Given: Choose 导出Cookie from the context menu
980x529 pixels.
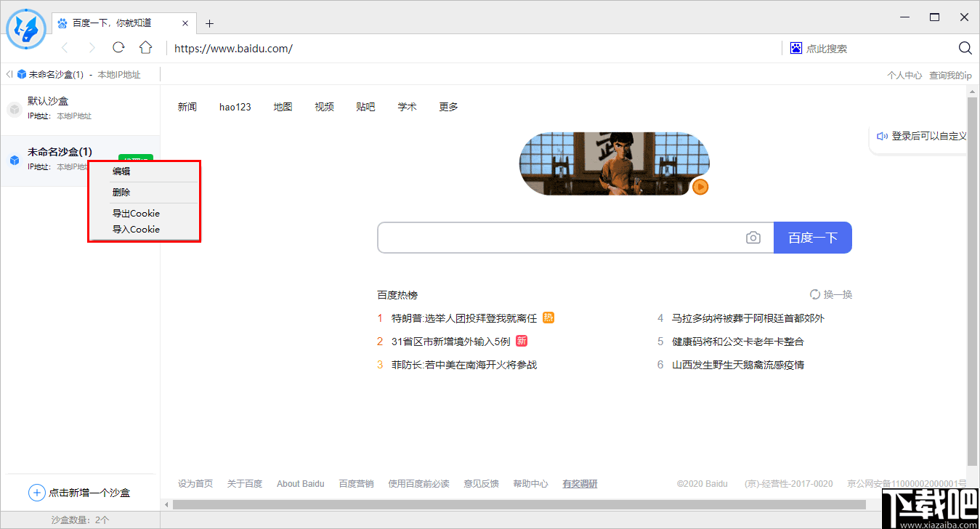Looking at the screenshot, I should (136, 213).
